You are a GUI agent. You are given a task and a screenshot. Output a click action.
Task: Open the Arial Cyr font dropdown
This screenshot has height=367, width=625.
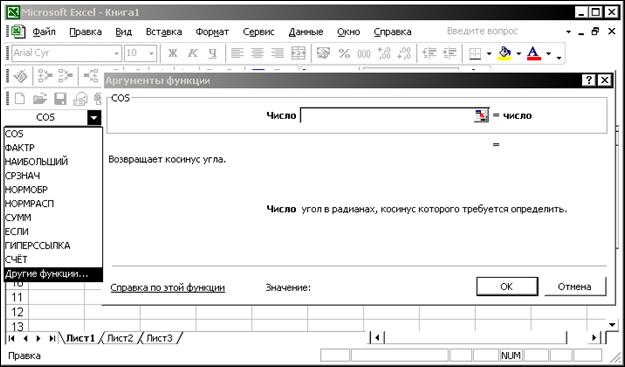click(x=116, y=53)
